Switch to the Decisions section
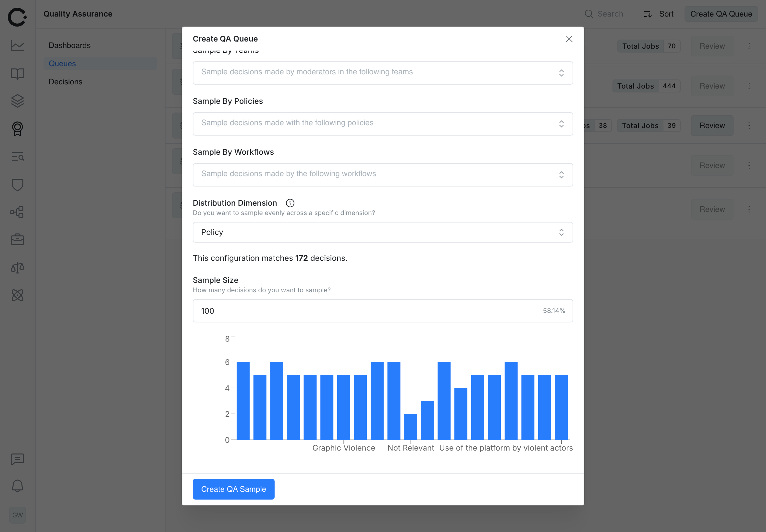 pyautogui.click(x=65, y=81)
